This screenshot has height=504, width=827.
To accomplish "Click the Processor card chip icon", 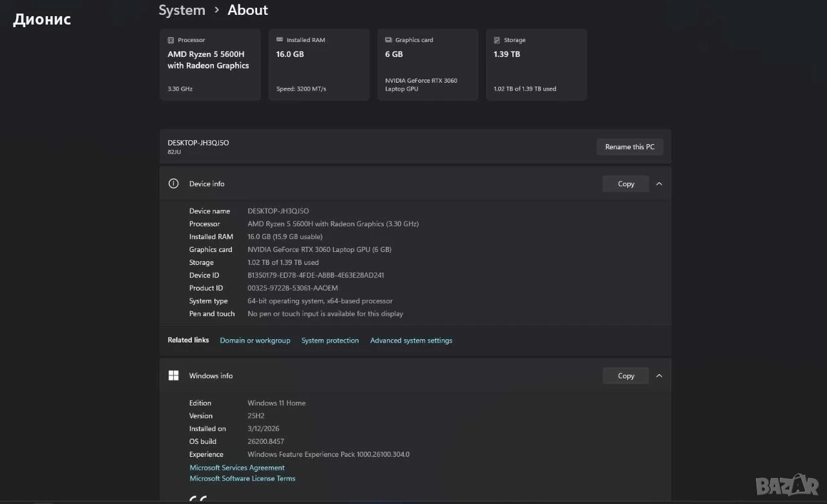I will click(x=171, y=40).
